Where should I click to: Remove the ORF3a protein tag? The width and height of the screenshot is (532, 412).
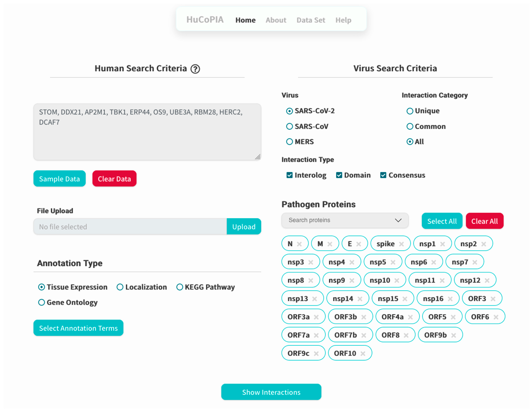point(316,317)
